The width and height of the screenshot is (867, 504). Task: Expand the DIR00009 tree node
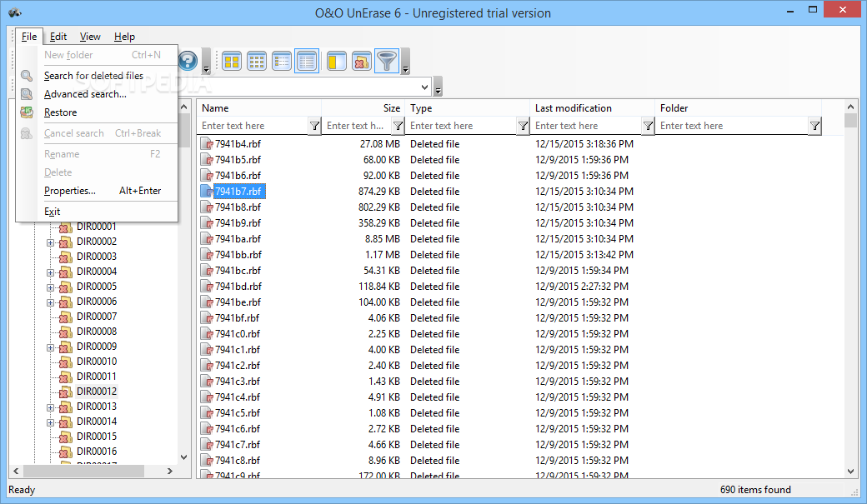tap(50, 347)
